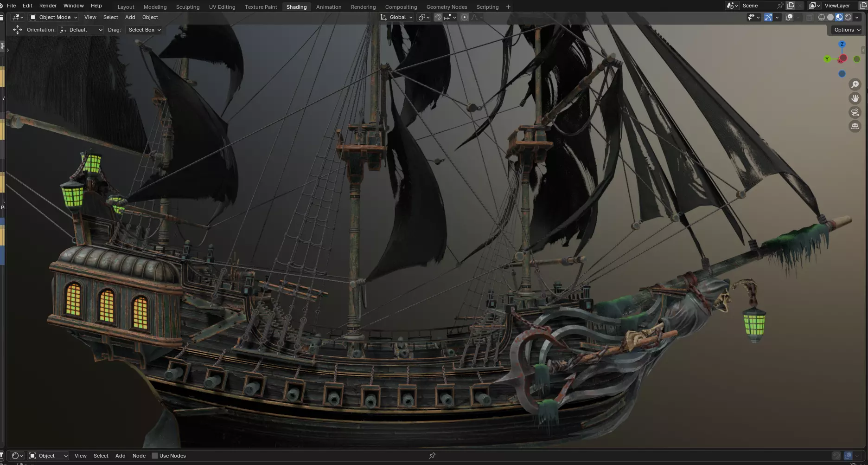Open the viewport View menu

(90, 17)
